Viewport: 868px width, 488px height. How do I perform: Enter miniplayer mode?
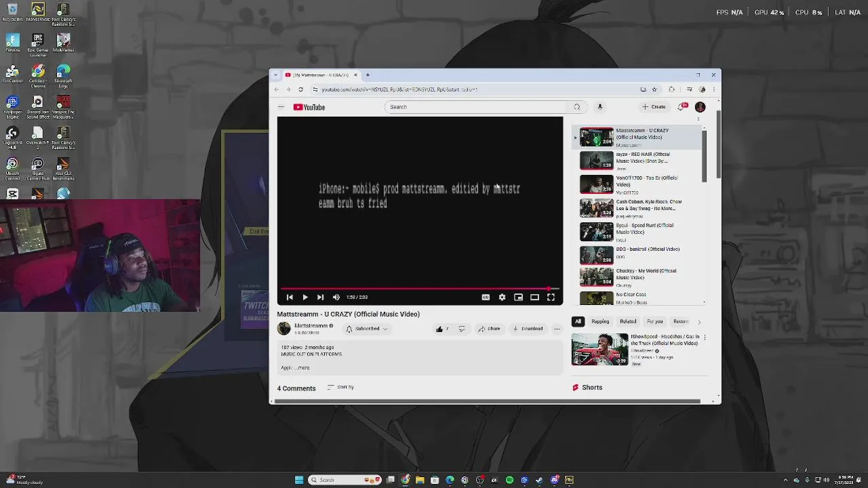click(518, 297)
